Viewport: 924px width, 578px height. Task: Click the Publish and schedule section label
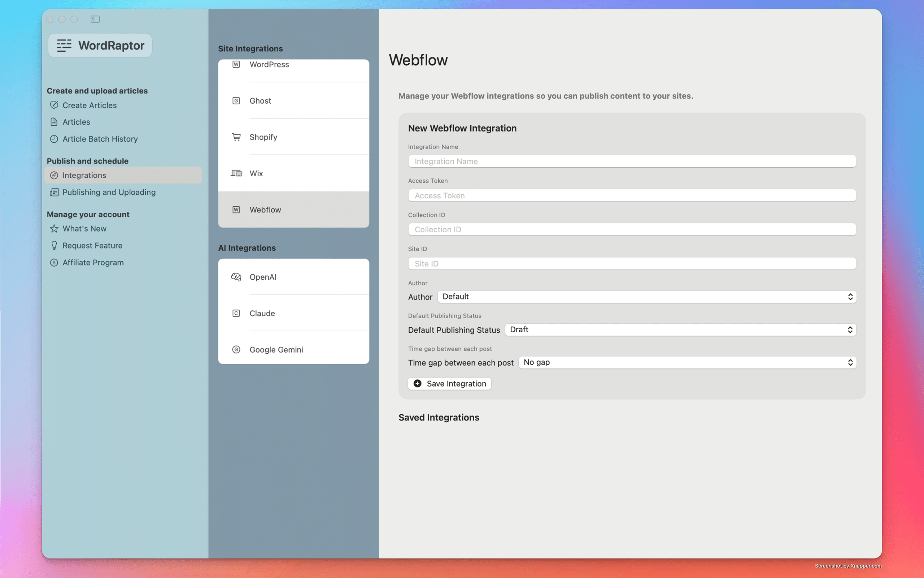(87, 161)
